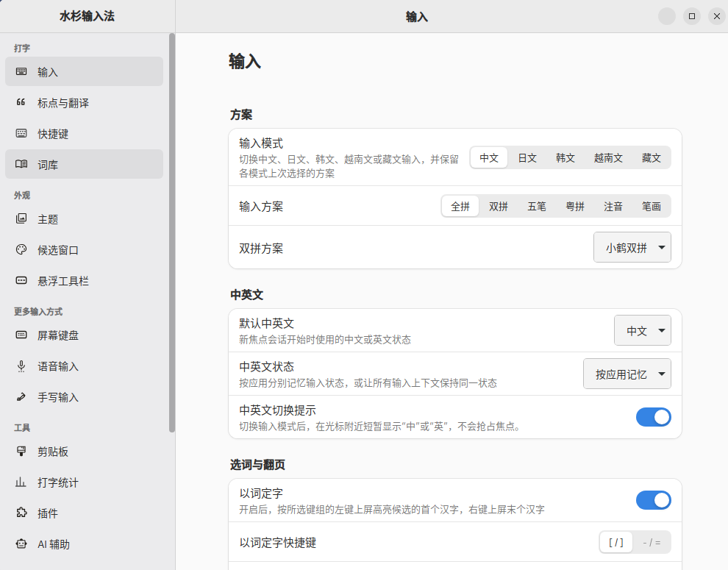Select 藏文 input mode

point(652,158)
